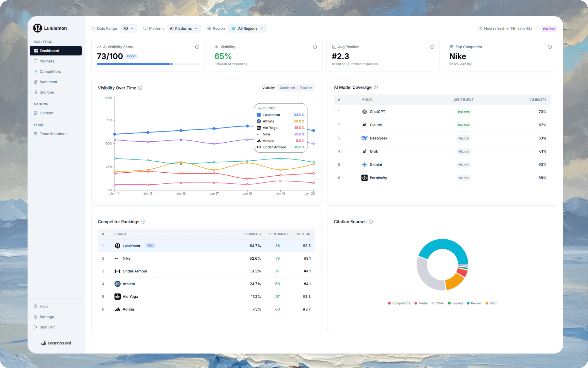Click the Pro Plan badge
The width and height of the screenshot is (588, 368).
pos(549,29)
